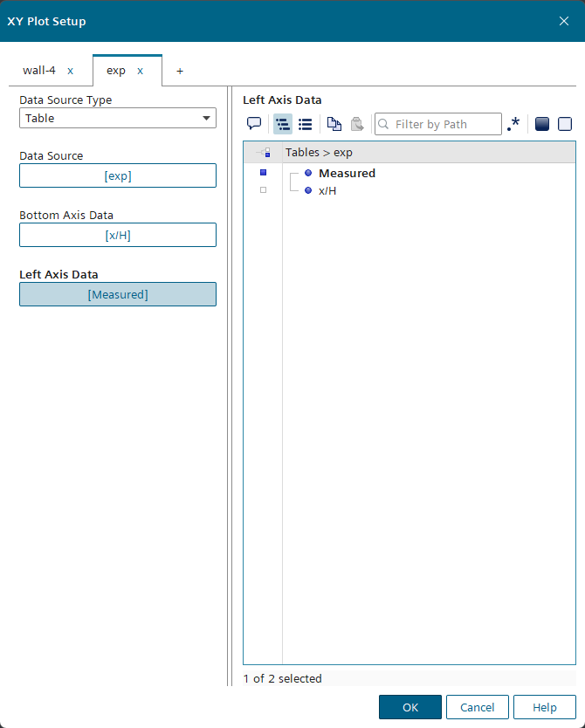This screenshot has height=728, width=585.
Task: Click the paste selection icon
Action: pos(357,124)
